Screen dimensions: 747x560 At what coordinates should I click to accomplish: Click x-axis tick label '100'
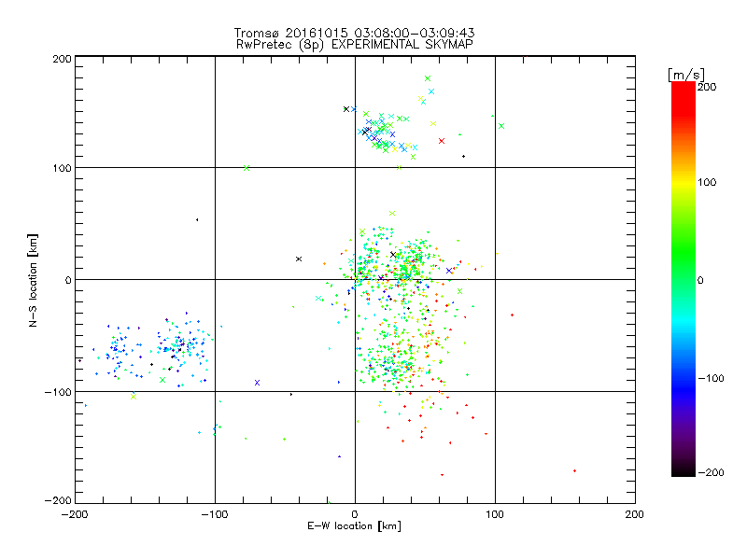pos(495,514)
